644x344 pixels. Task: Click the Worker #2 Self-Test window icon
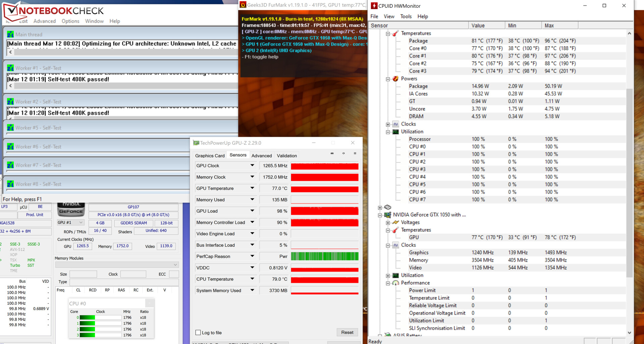pos(10,101)
